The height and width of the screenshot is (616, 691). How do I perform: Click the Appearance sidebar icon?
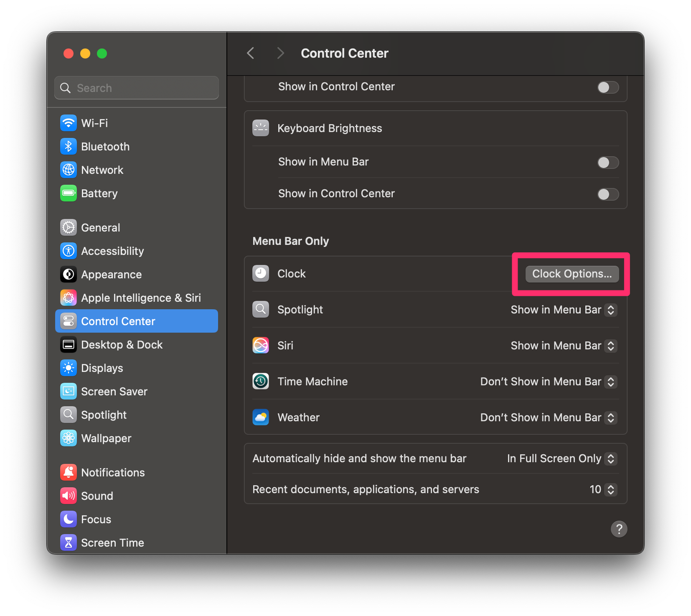(x=69, y=274)
